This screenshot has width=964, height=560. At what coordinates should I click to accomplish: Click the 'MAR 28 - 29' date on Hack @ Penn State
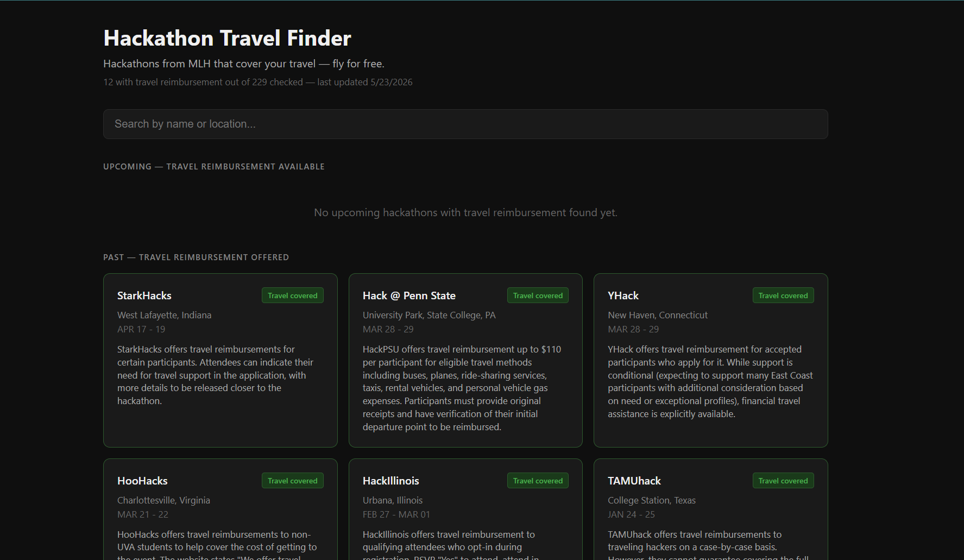coord(388,329)
